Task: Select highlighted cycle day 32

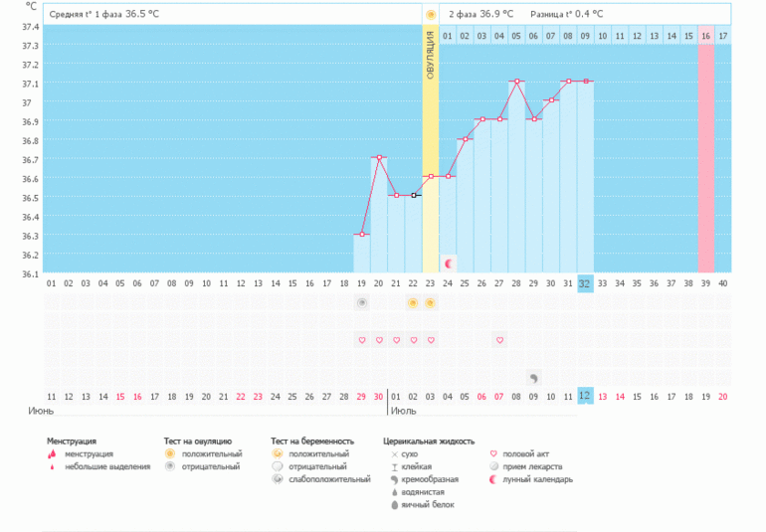Action: click(x=585, y=283)
